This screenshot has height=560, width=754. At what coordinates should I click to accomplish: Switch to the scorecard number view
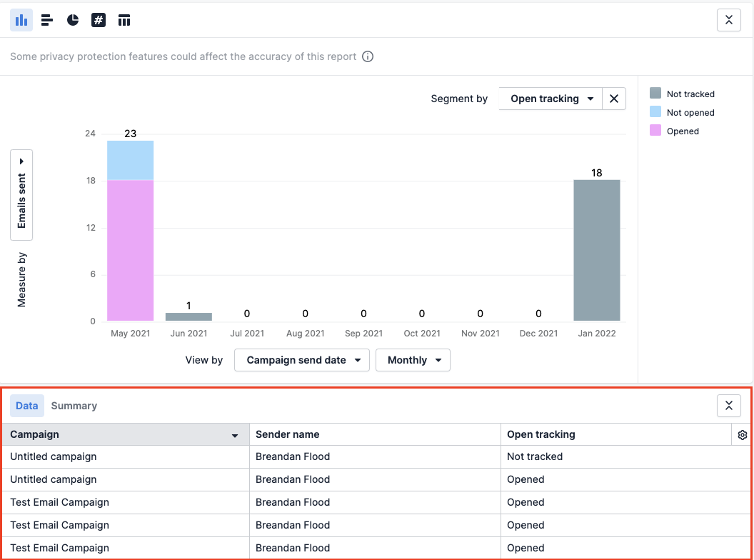(99, 20)
